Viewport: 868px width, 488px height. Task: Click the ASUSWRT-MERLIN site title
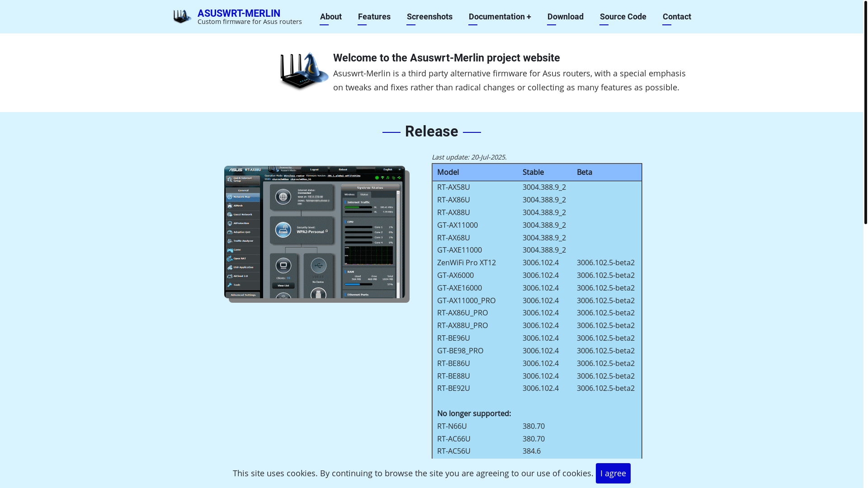pyautogui.click(x=239, y=13)
